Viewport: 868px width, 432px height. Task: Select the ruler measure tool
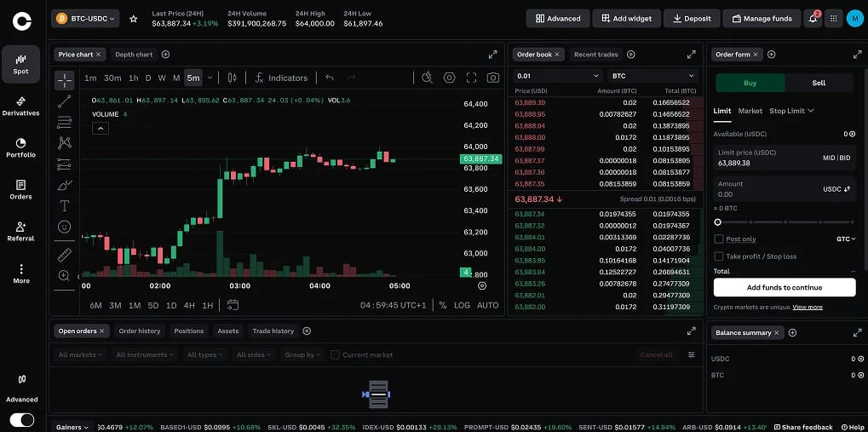click(64, 255)
